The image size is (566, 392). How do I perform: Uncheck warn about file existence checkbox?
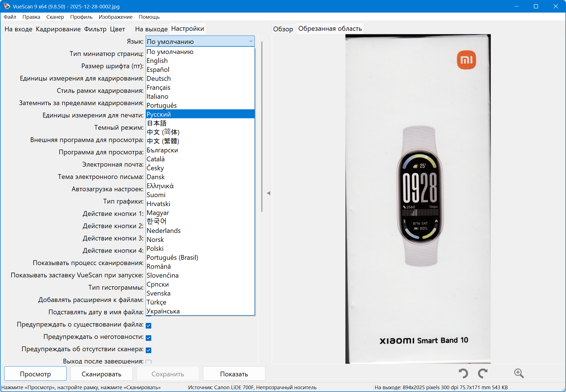[x=148, y=325]
